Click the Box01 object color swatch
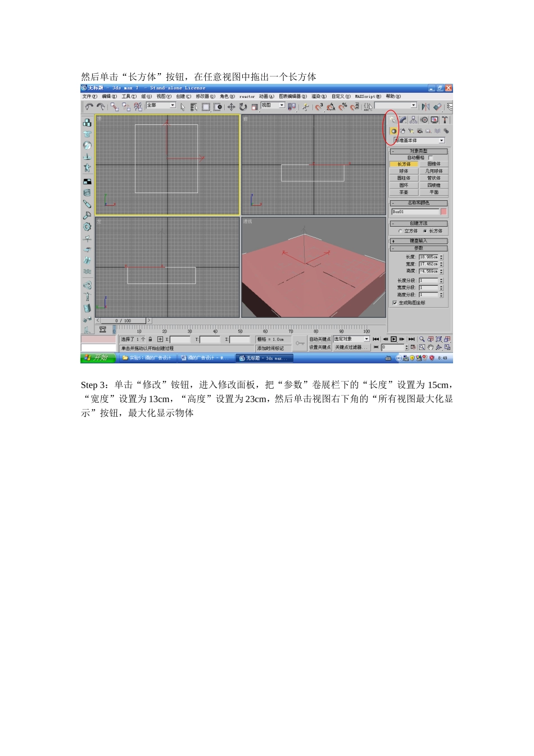 (x=444, y=211)
